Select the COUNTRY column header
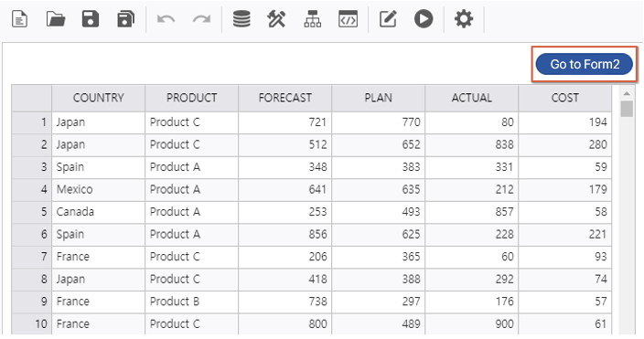This screenshot has height=339, width=644. pyautogui.click(x=99, y=98)
